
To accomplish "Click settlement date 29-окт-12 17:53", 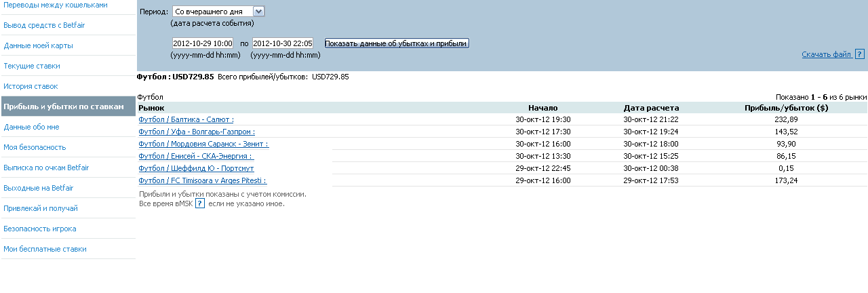I will (x=651, y=180).
